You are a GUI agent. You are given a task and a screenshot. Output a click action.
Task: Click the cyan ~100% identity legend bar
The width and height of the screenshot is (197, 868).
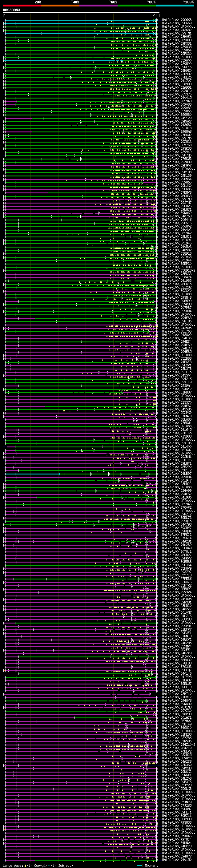[175, 6]
